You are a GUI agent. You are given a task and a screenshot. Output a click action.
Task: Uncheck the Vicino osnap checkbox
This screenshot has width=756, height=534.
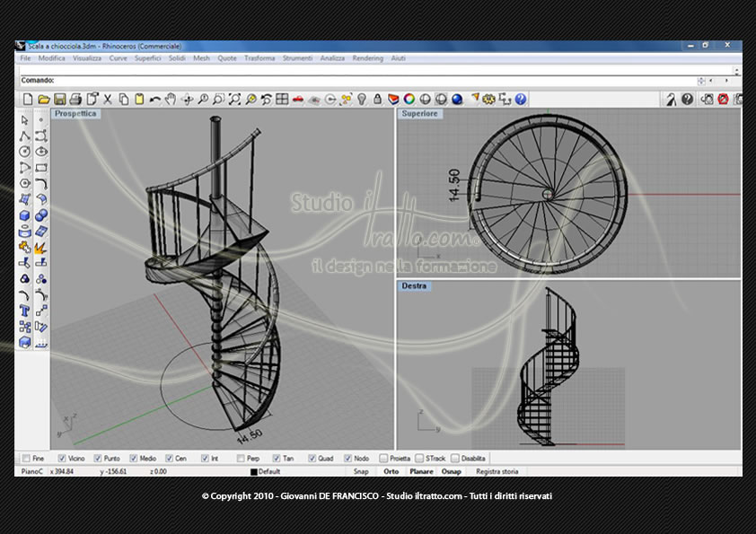(62, 459)
